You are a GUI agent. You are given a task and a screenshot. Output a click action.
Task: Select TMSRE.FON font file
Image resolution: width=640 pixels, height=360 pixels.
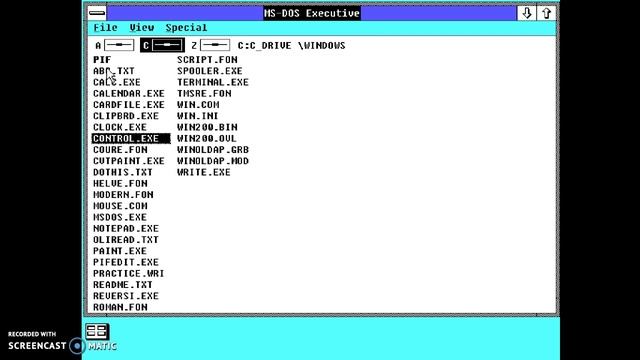coord(204,93)
